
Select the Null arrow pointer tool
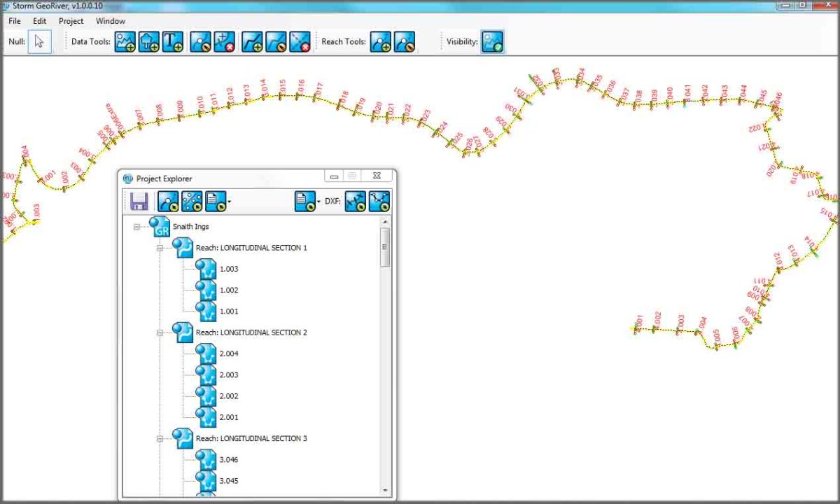click(x=39, y=42)
